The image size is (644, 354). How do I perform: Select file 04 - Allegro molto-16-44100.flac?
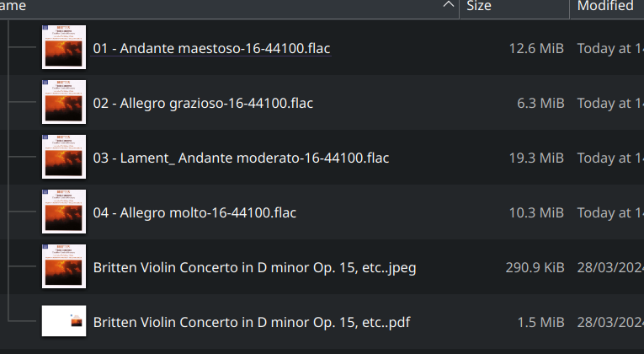coord(194,212)
